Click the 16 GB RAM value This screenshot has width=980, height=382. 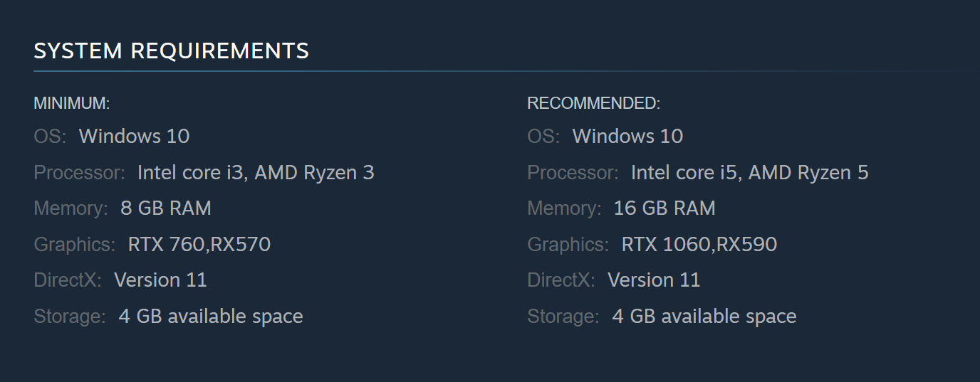[x=664, y=208]
